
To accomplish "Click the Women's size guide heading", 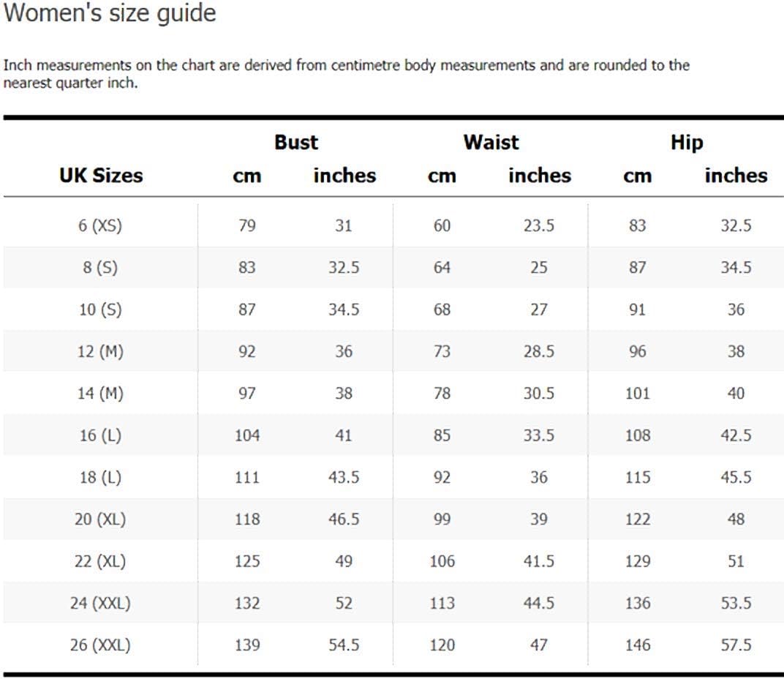I will [110, 13].
